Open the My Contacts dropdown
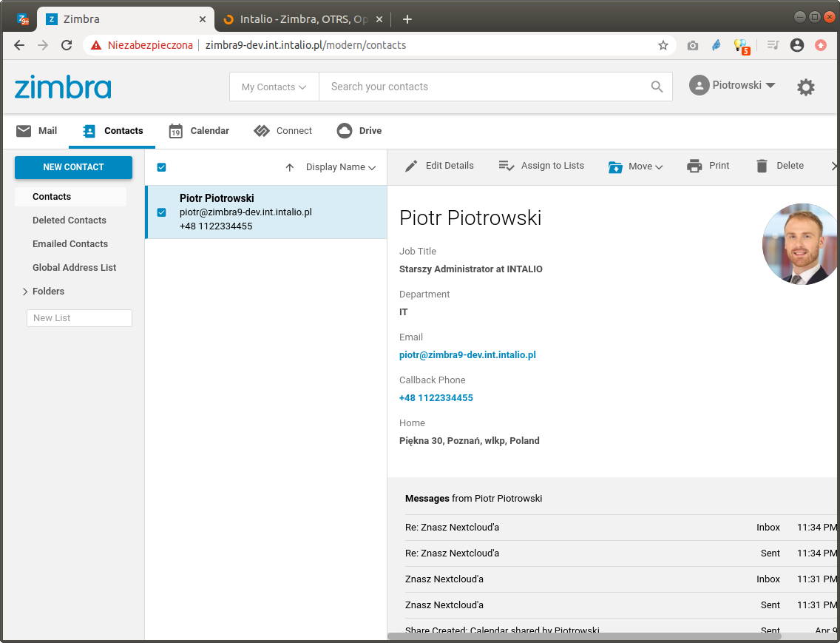 click(274, 87)
